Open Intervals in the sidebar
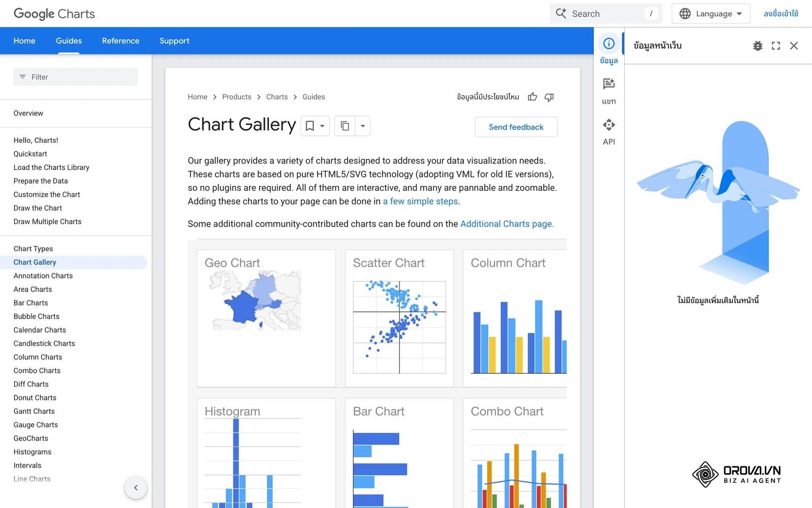Screen dimensions: 812x508 27,465
